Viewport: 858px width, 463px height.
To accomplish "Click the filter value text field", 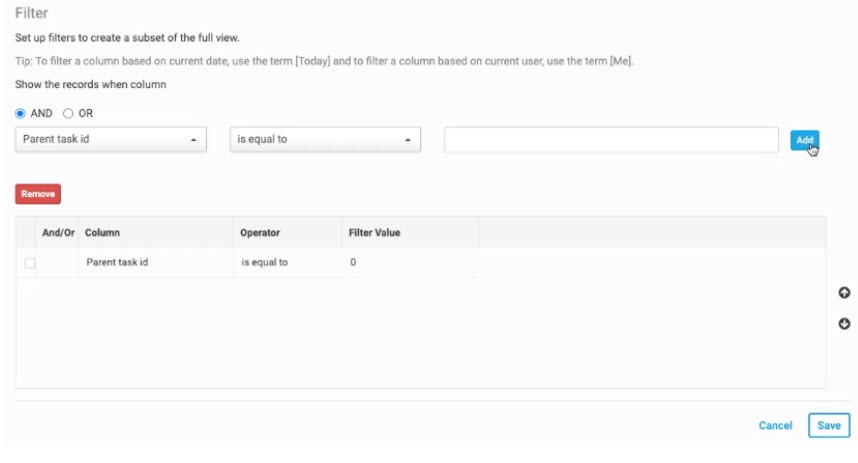I will click(x=611, y=140).
